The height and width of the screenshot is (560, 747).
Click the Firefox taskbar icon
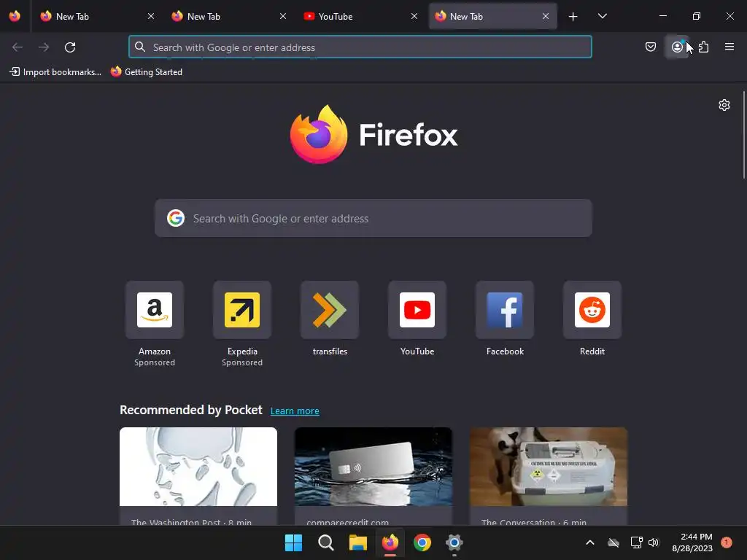tap(390, 542)
